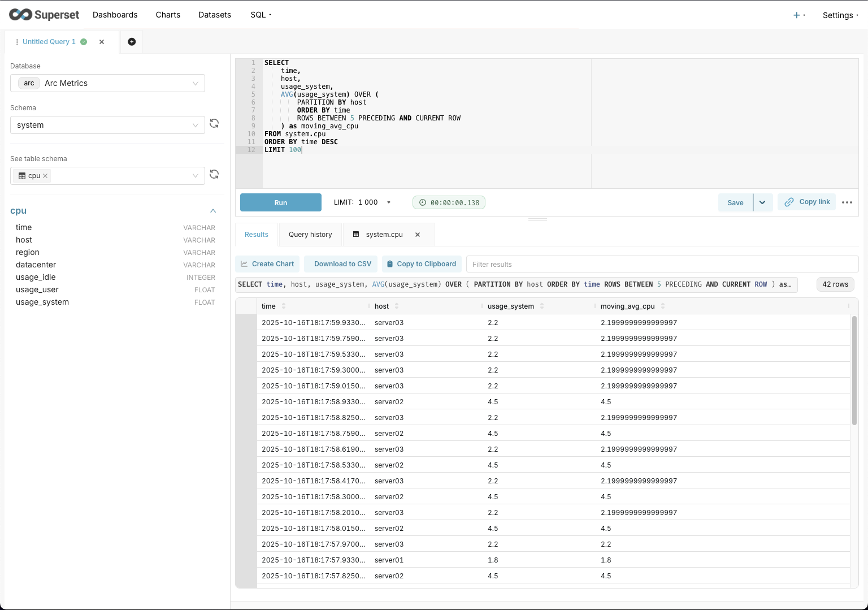Refresh the schema list
Screen dimensions: 868x610
[x=214, y=124]
